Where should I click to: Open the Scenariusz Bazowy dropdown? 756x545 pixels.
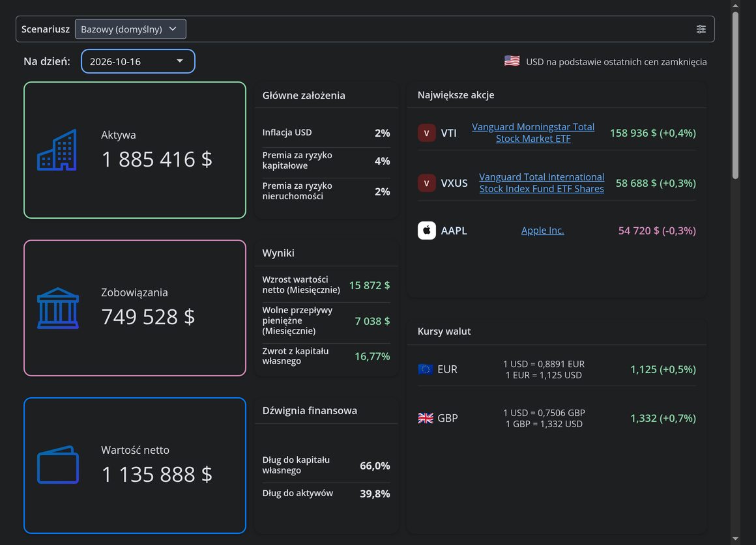(x=130, y=29)
